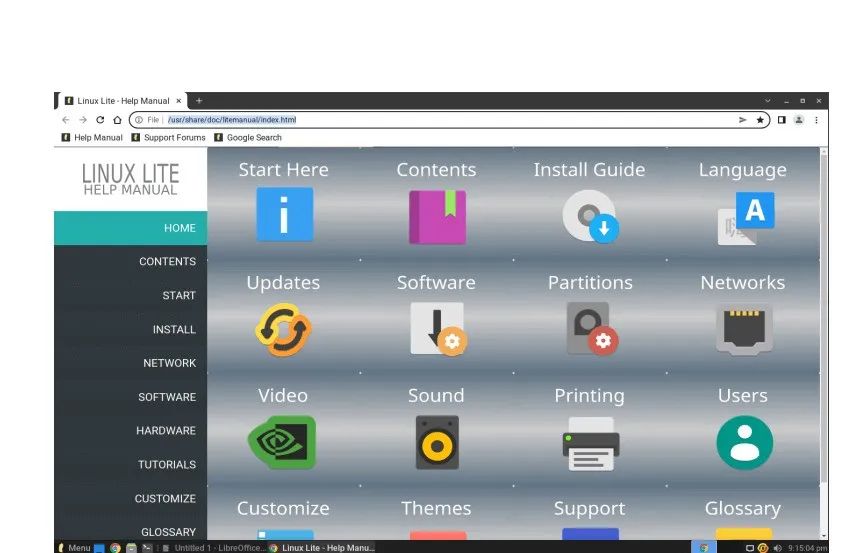Bookmark this page with the star icon
862x553 pixels.
[x=760, y=120]
